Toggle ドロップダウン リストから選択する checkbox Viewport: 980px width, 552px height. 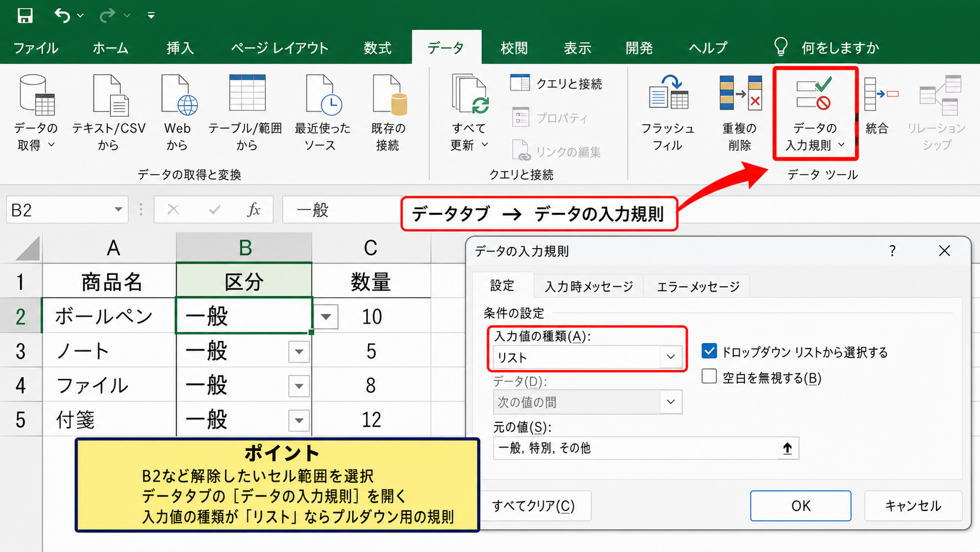tap(709, 351)
